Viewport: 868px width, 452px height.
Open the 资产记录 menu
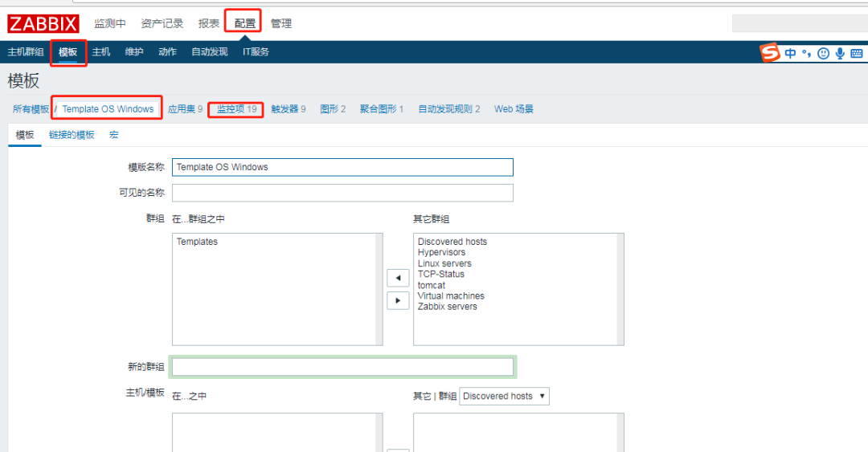(162, 23)
